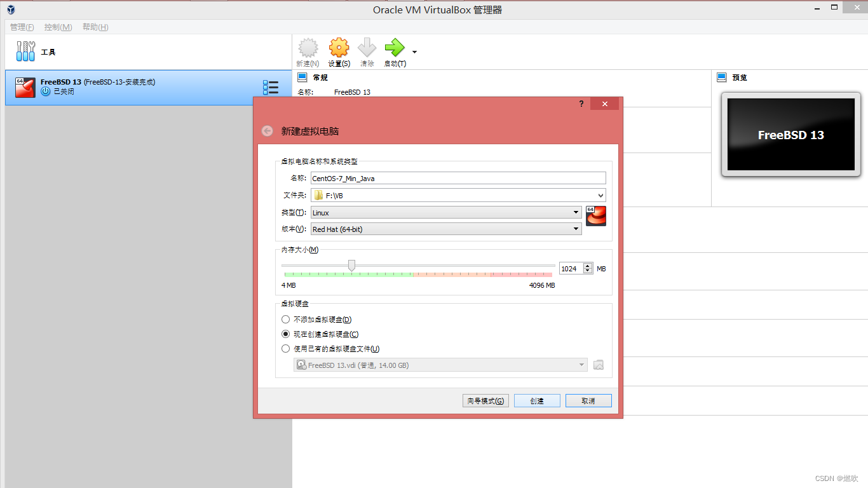Click the Create (创建) button
The height and width of the screenshot is (488, 868).
(x=537, y=401)
